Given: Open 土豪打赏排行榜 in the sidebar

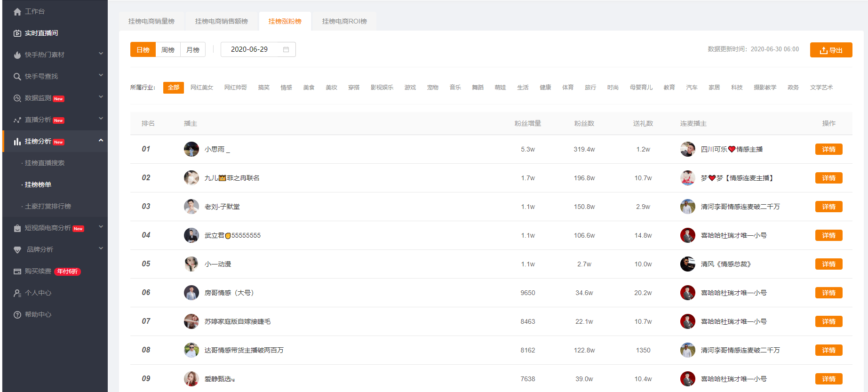Looking at the screenshot, I should point(48,207).
